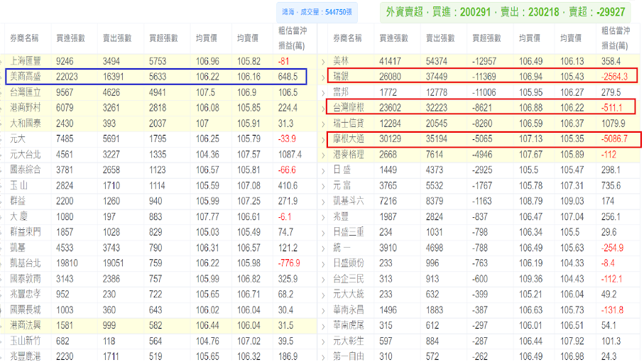This screenshot has height=362, width=644.
Task: Select broker name 港麥格理
Action: (x=349, y=154)
